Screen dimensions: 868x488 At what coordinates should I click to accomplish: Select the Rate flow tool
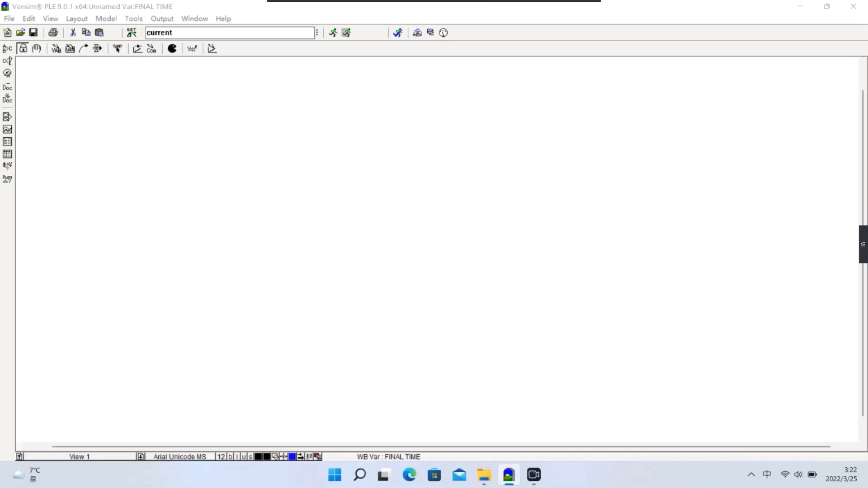tap(97, 48)
